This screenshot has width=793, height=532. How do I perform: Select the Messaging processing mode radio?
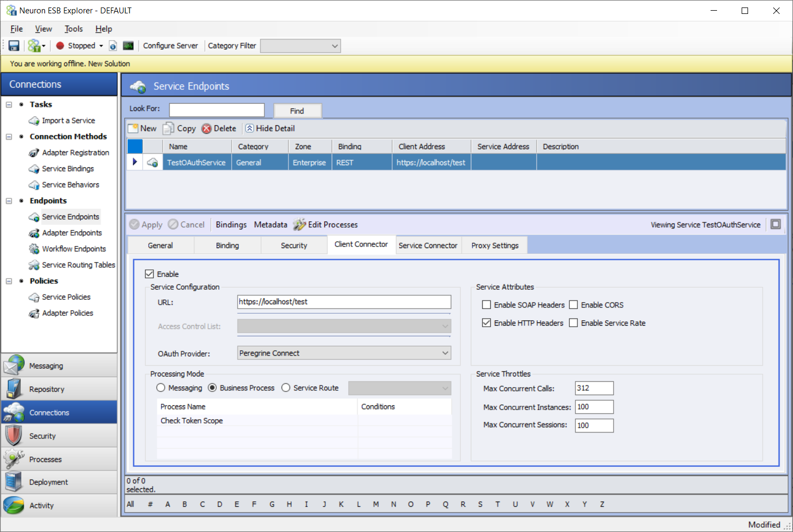tap(161, 388)
